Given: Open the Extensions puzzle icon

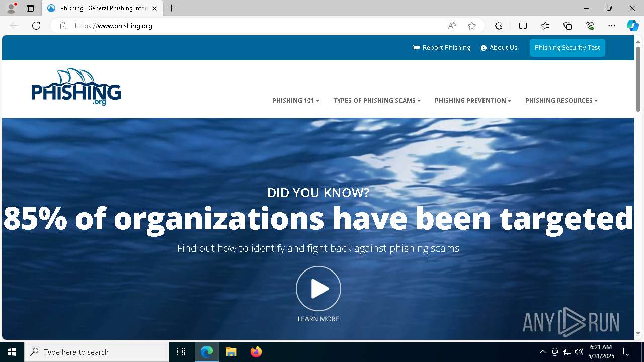Looking at the screenshot, I should coord(499,26).
